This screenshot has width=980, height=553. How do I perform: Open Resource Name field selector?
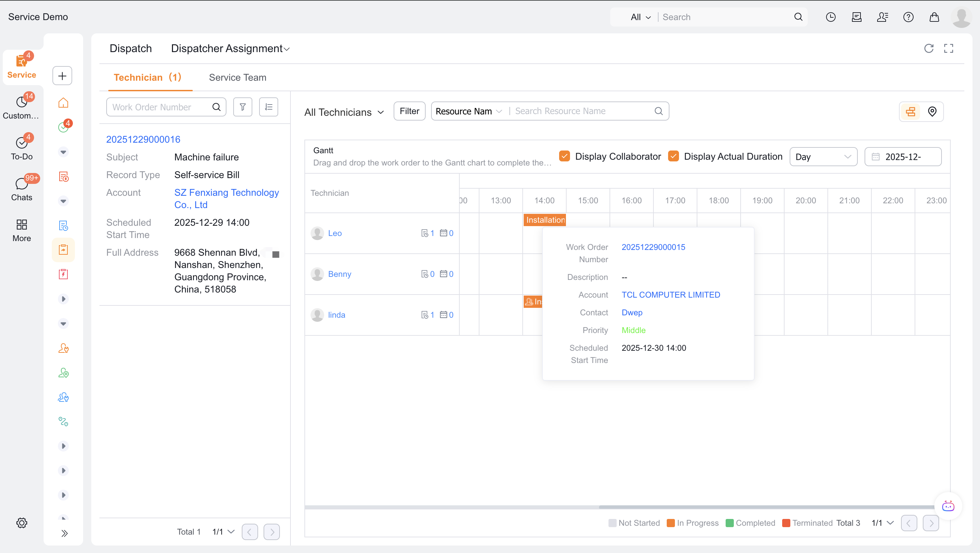coord(469,111)
